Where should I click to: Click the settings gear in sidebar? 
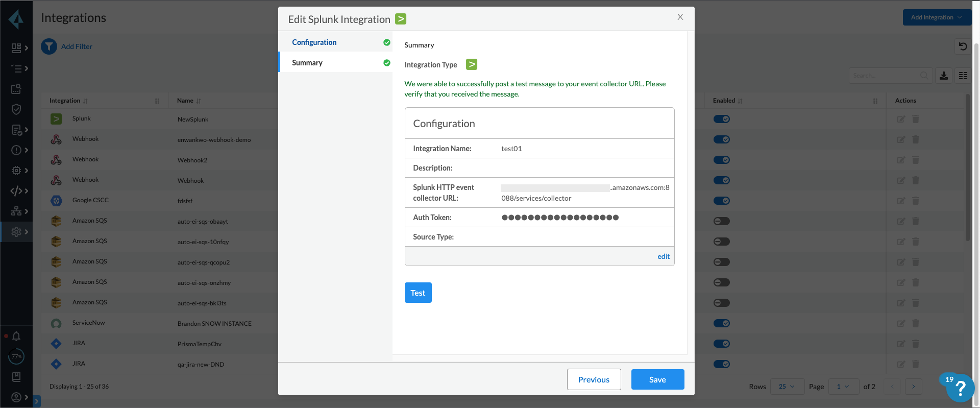tap(16, 232)
